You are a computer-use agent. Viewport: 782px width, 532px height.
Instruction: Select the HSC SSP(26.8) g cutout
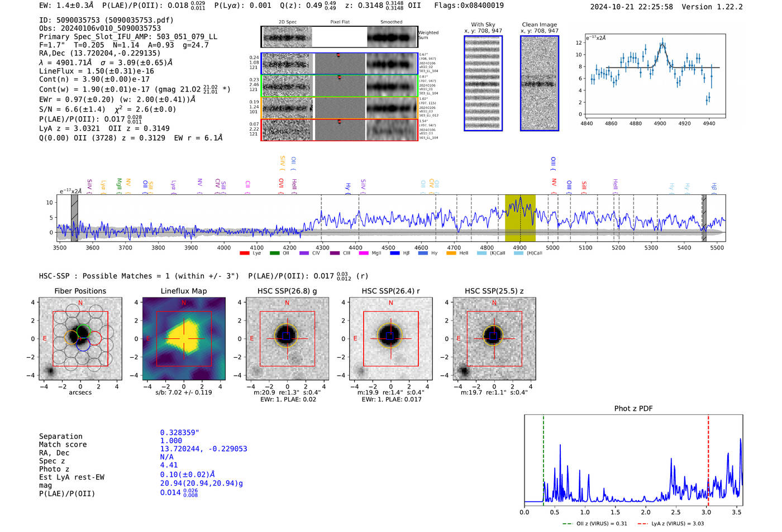287,339
